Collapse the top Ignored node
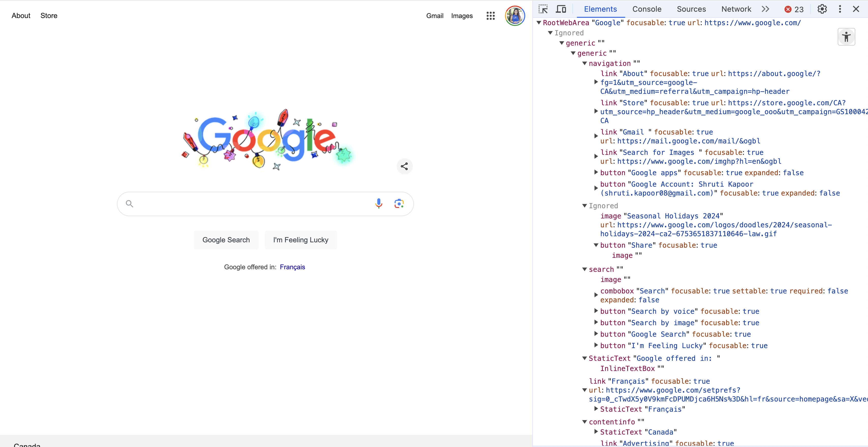Image resolution: width=868 pixels, height=447 pixels. click(x=550, y=33)
